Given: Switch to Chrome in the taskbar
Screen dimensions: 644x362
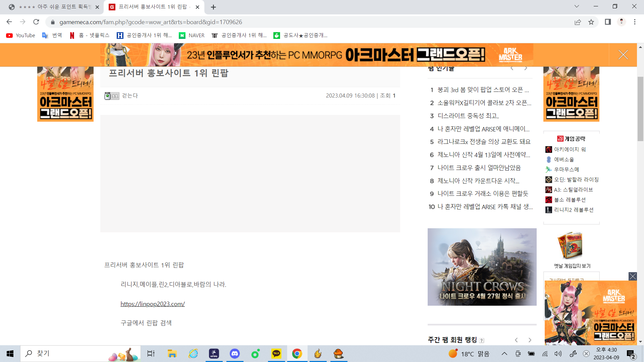Looking at the screenshot, I should [297, 354].
